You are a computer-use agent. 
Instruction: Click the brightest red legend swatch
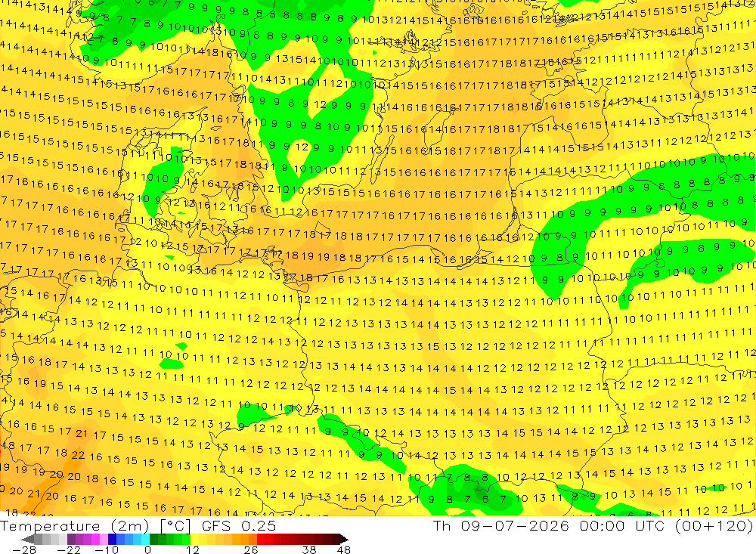[261, 539]
